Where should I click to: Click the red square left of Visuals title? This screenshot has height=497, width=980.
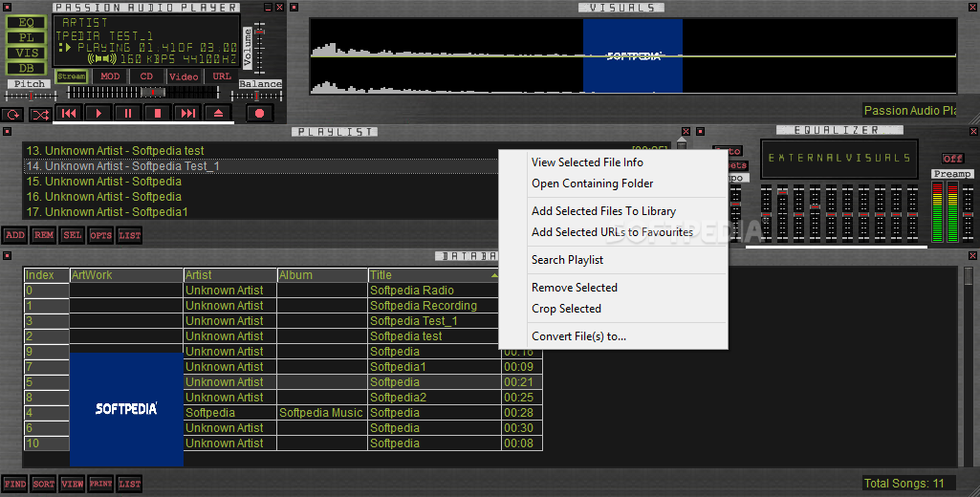coord(294,8)
